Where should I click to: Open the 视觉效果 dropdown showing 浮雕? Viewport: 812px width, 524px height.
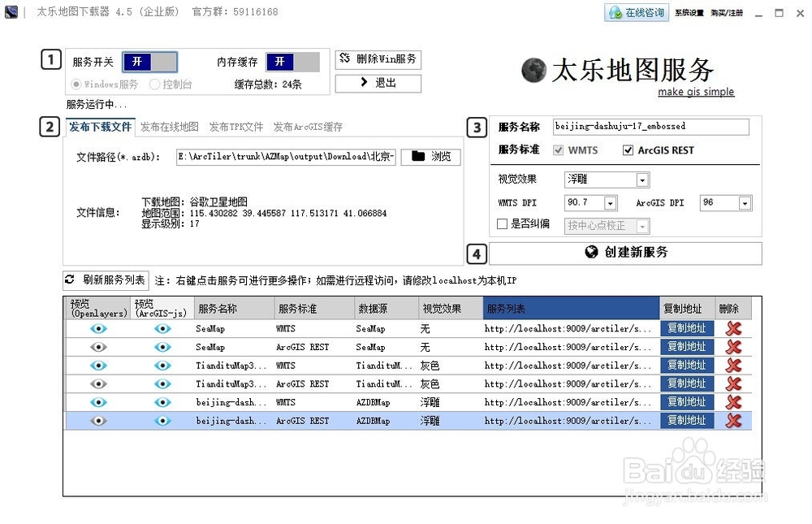[607, 180]
